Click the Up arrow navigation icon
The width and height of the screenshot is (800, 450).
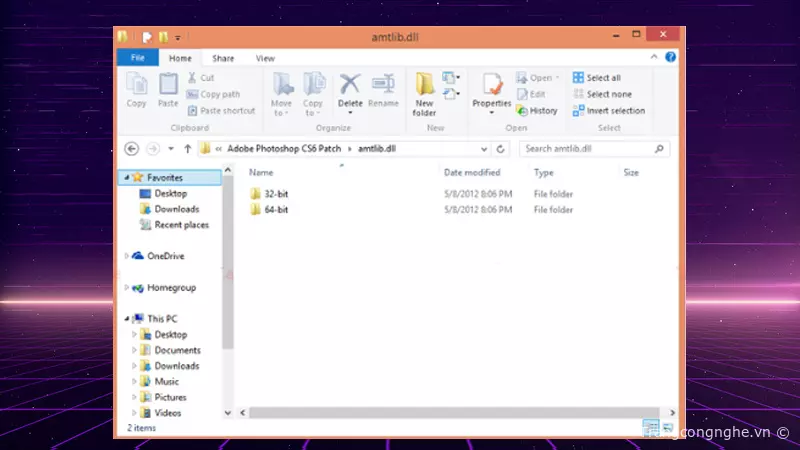click(x=187, y=148)
